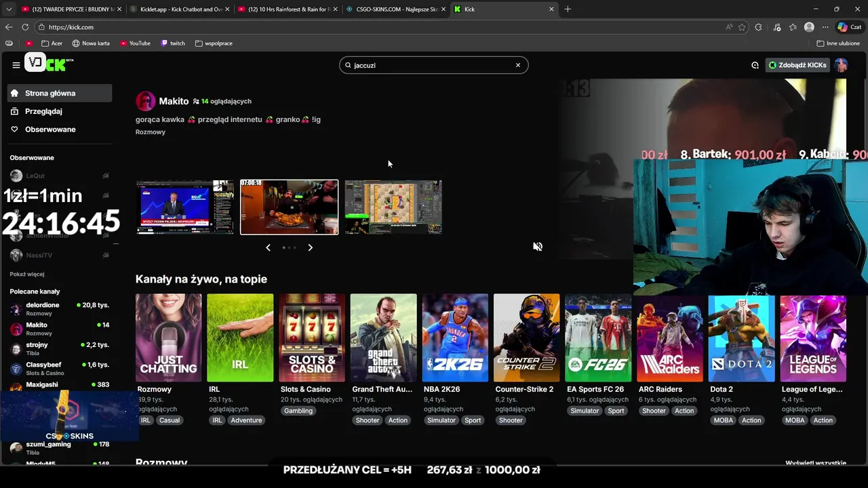Viewport: 868px width, 488px height.
Task: Open a new browser tab
Action: 568,9
